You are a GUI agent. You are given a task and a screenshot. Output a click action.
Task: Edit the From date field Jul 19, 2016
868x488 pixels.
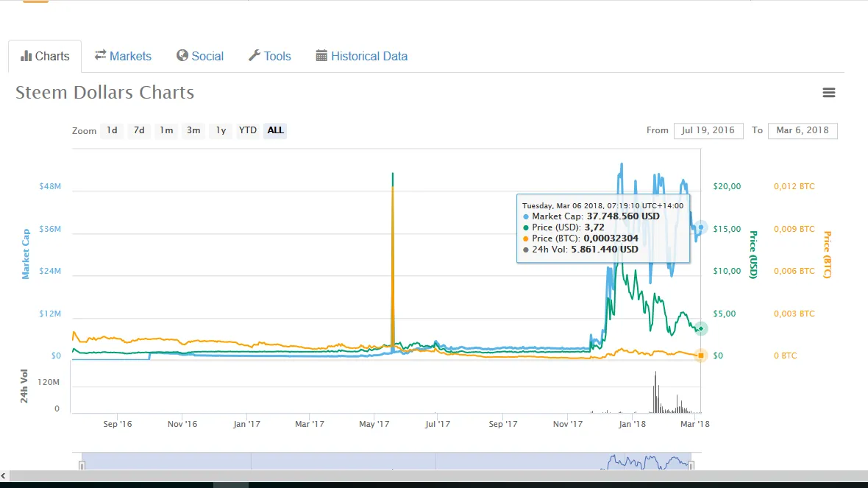click(x=708, y=130)
